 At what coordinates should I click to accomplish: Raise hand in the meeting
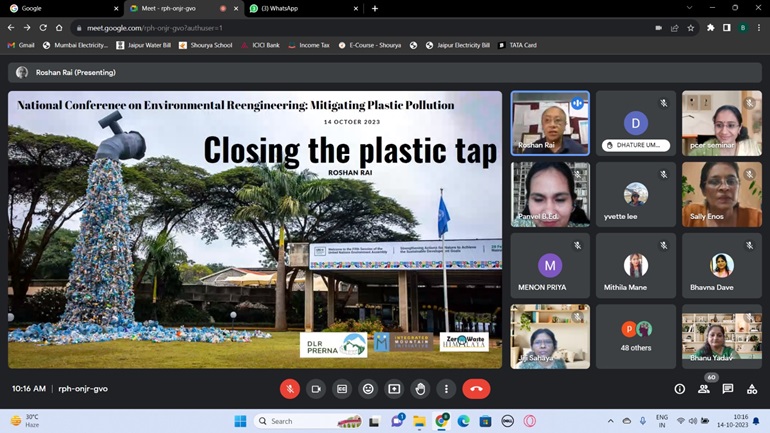(420, 389)
